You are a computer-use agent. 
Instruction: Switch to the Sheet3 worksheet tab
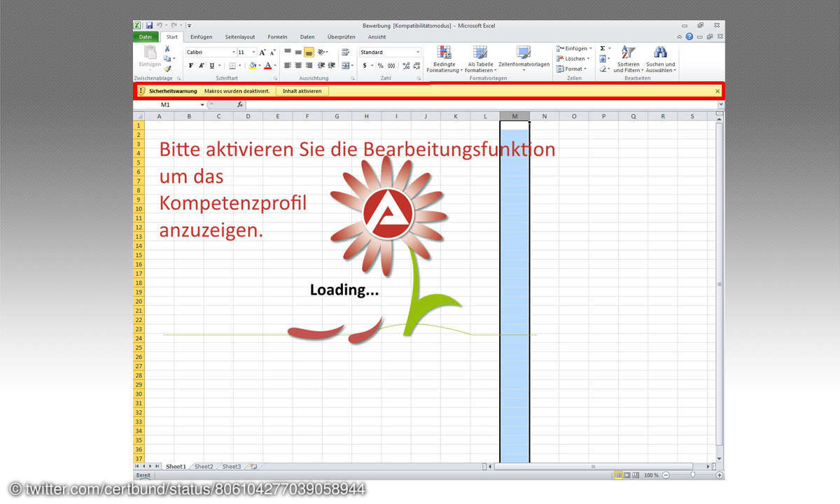pos(232,466)
